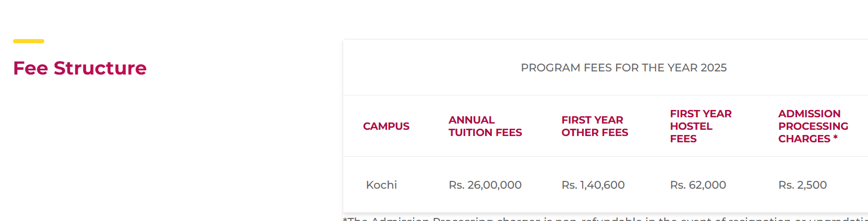
Task: Click the Rs. 2,500 processing charge value
Action: (x=802, y=185)
